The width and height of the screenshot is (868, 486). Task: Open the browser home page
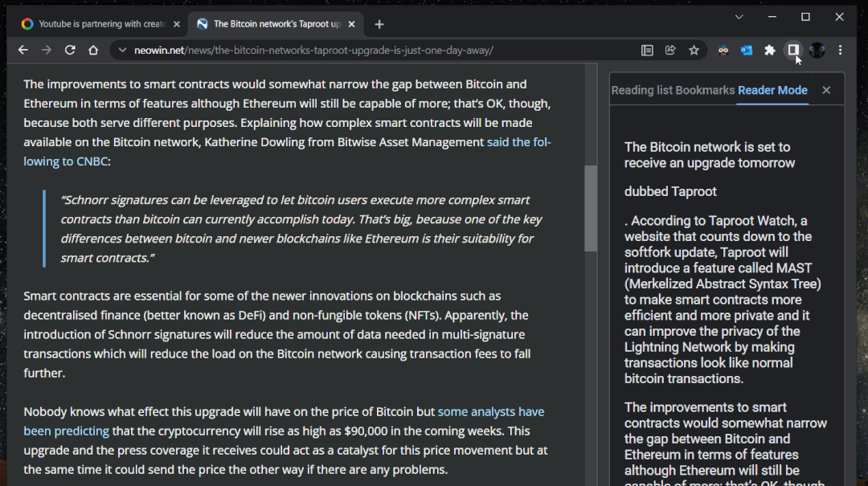tap(92, 50)
